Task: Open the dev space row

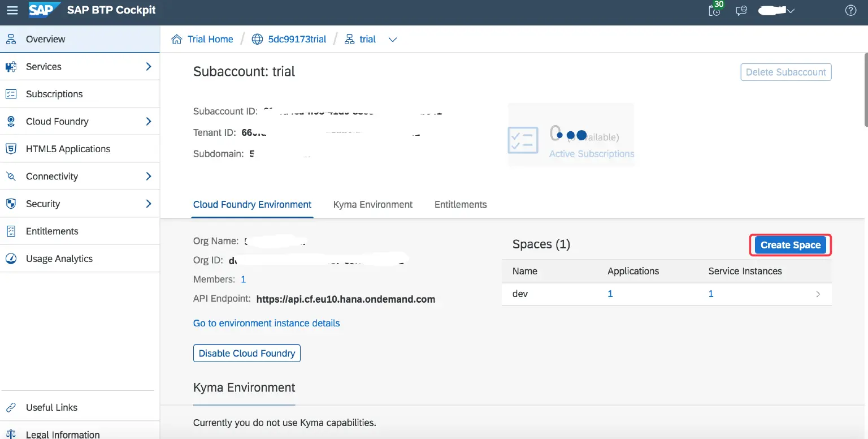Action: point(666,294)
